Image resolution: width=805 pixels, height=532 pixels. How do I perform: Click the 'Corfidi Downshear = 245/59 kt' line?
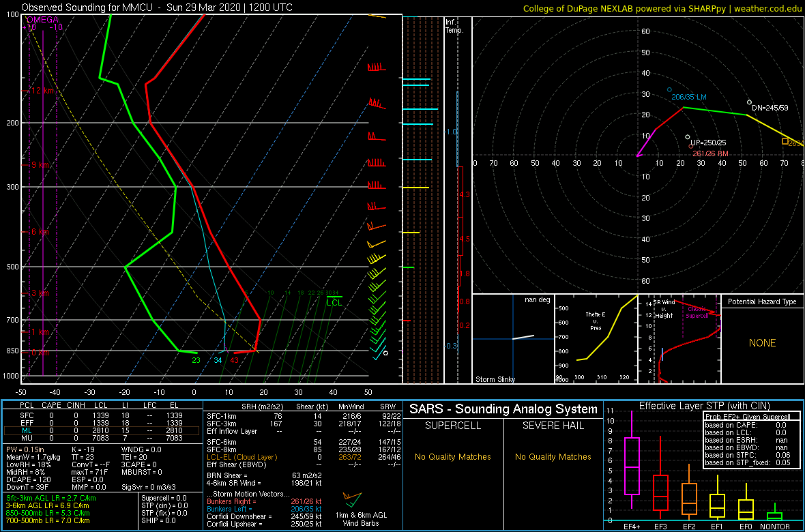point(265,516)
